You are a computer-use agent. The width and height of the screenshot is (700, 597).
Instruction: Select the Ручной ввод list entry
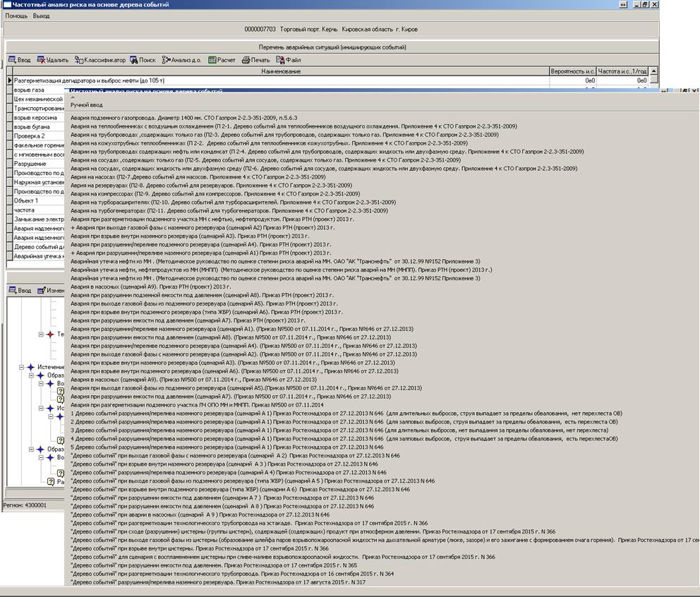[x=86, y=104]
